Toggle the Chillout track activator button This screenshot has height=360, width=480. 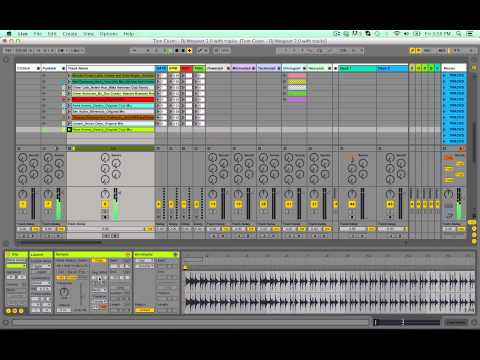point(23,204)
